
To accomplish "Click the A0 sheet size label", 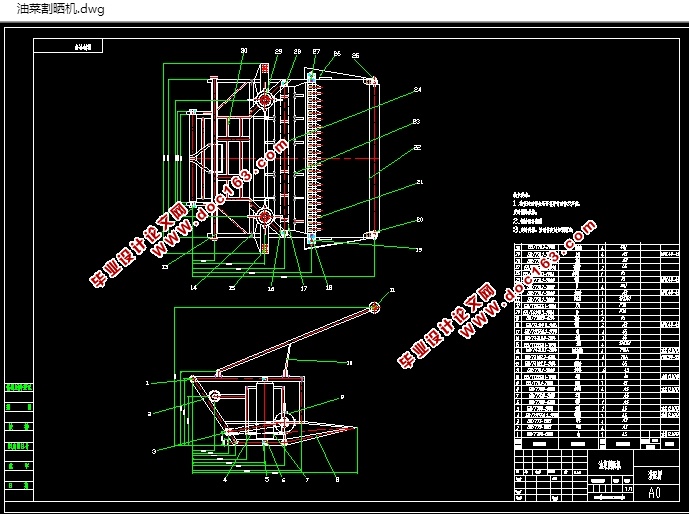I will [654, 492].
